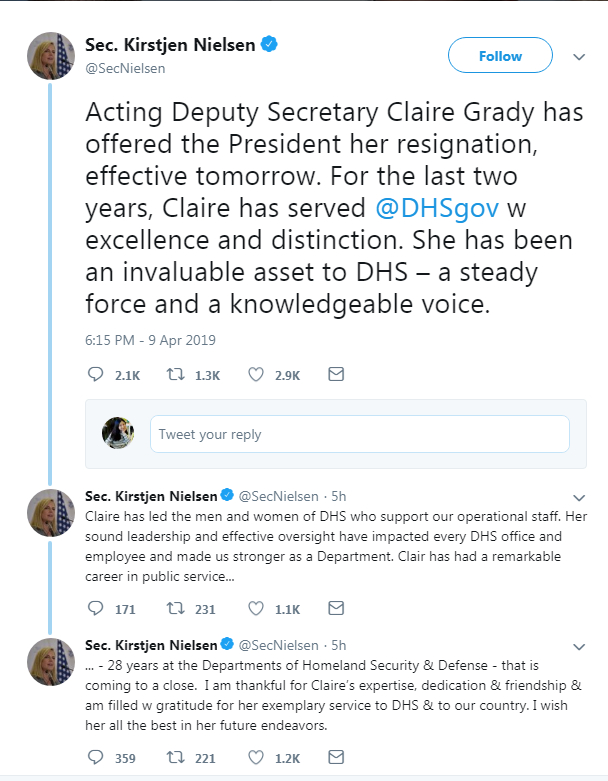Click envelope icon on the last tweet

coord(336,758)
